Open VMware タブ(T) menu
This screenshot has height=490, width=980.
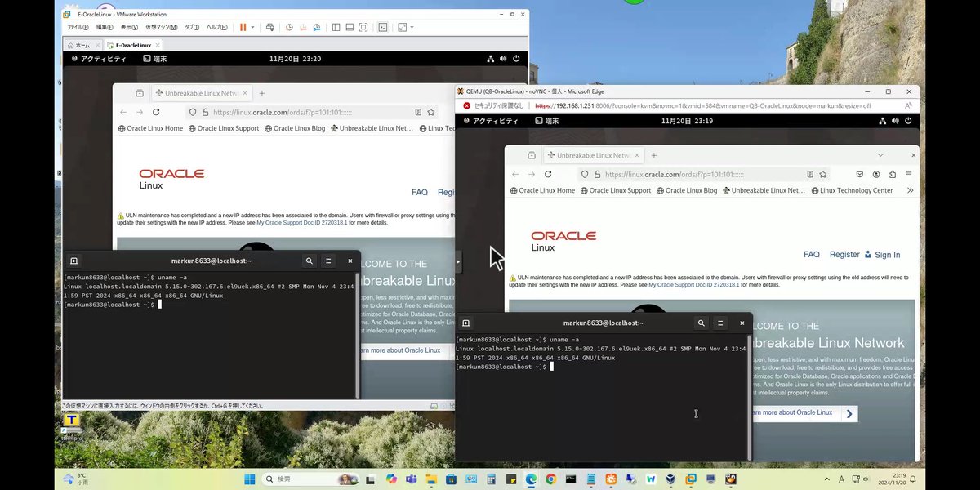point(192,27)
